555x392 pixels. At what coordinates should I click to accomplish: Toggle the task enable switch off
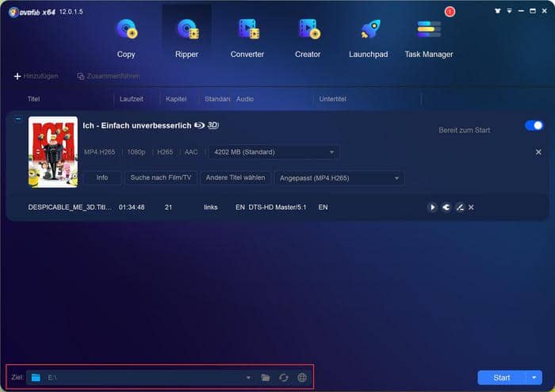point(534,125)
